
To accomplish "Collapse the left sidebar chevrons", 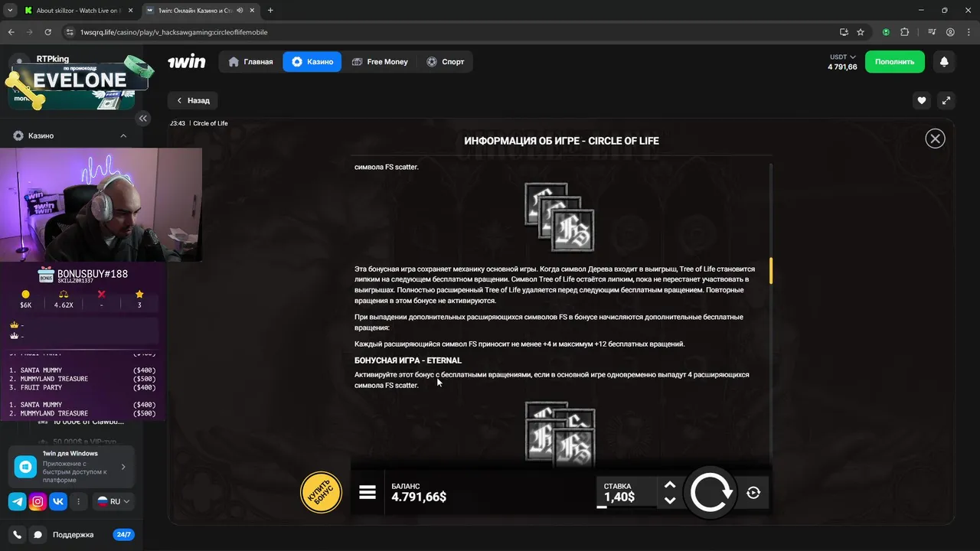I will point(143,118).
